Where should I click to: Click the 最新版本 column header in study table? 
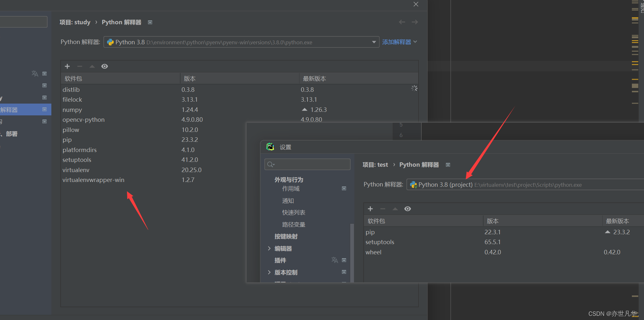tap(359, 78)
